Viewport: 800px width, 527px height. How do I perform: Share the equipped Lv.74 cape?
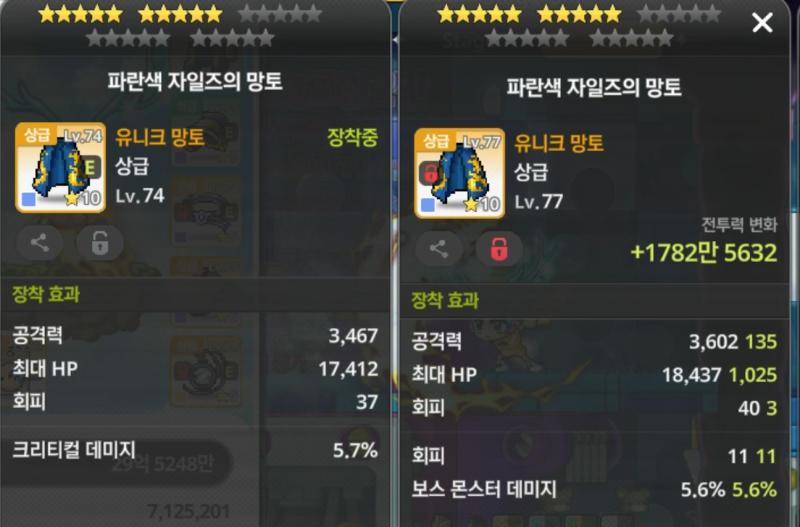pyautogui.click(x=40, y=242)
